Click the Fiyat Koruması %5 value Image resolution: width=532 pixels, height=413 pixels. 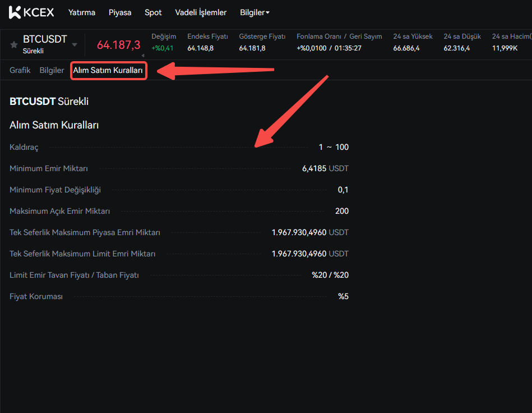pyautogui.click(x=343, y=296)
